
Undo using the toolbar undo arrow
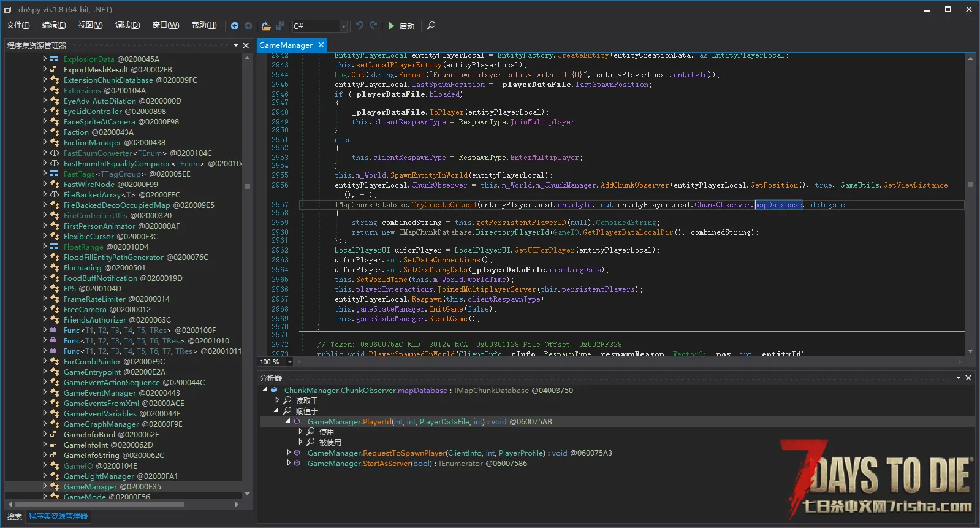coord(360,26)
